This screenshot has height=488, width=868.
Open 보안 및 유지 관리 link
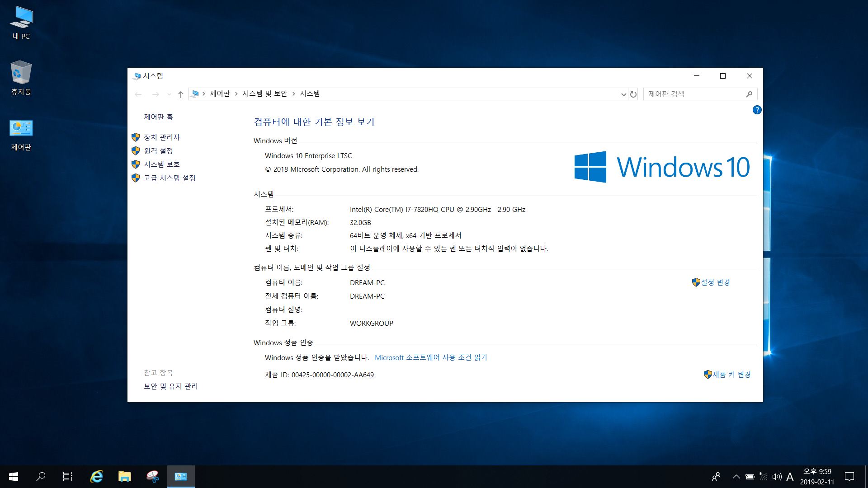[x=170, y=386]
